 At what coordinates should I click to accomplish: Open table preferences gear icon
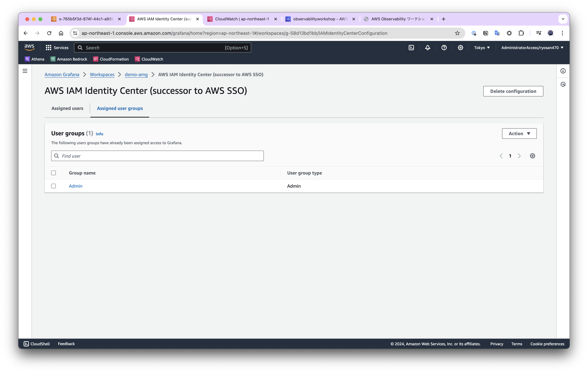pos(532,156)
